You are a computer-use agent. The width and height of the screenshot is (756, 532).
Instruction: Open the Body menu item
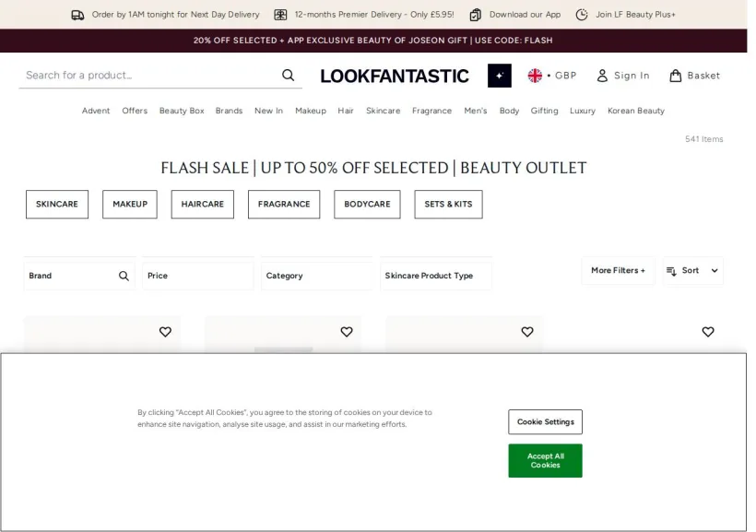click(509, 111)
